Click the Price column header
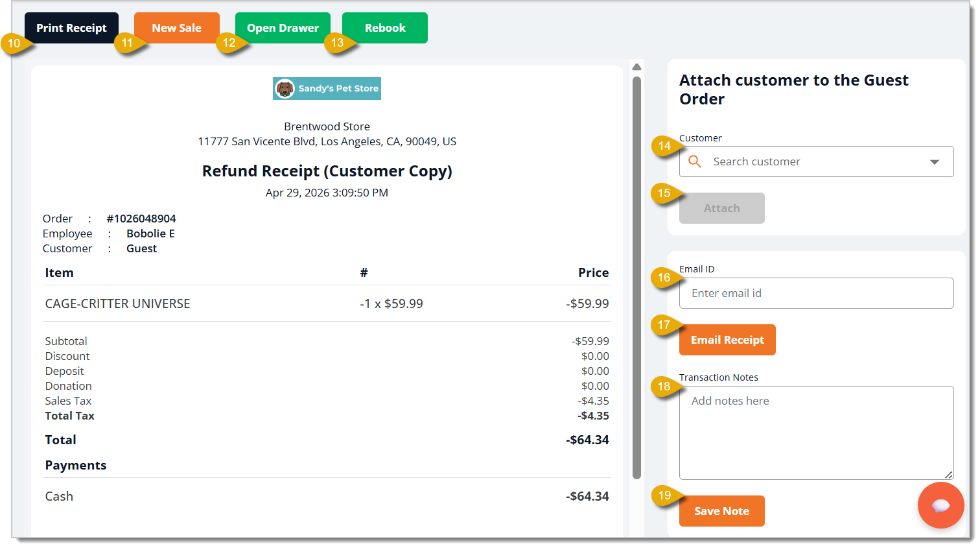Image resolution: width=980 pixels, height=548 pixels. (593, 272)
